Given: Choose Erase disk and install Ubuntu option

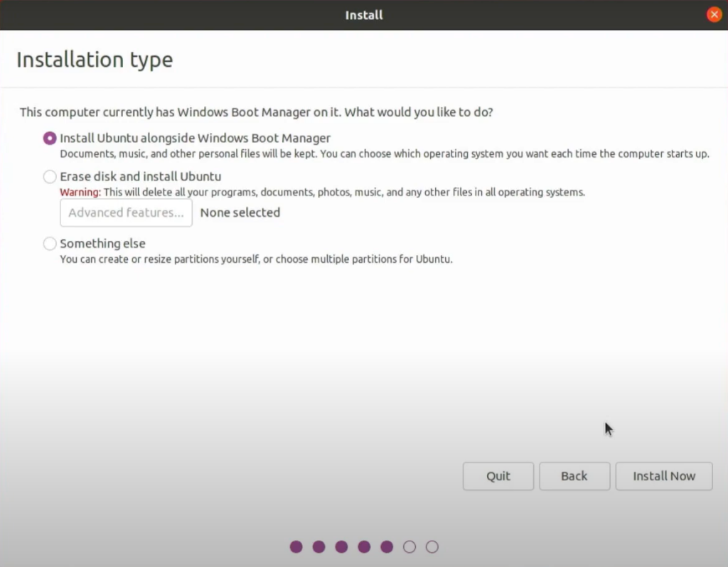Looking at the screenshot, I should coord(50,177).
